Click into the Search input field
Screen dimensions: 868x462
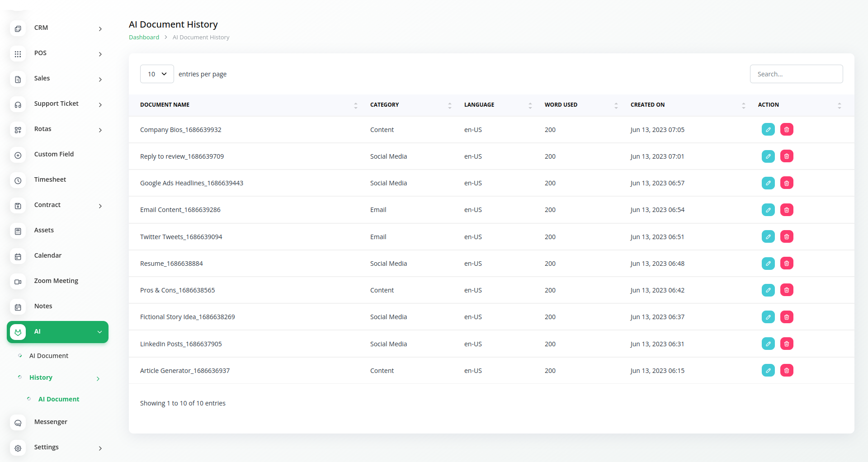pyautogui.click(x=796, y=74)
